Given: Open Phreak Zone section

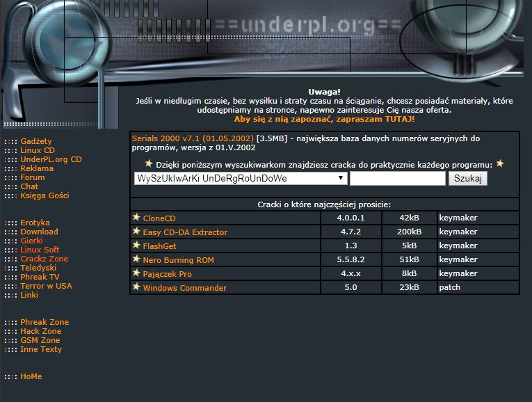Looking at the screenshot, I should pyautogui.click(x=45, y=322).
